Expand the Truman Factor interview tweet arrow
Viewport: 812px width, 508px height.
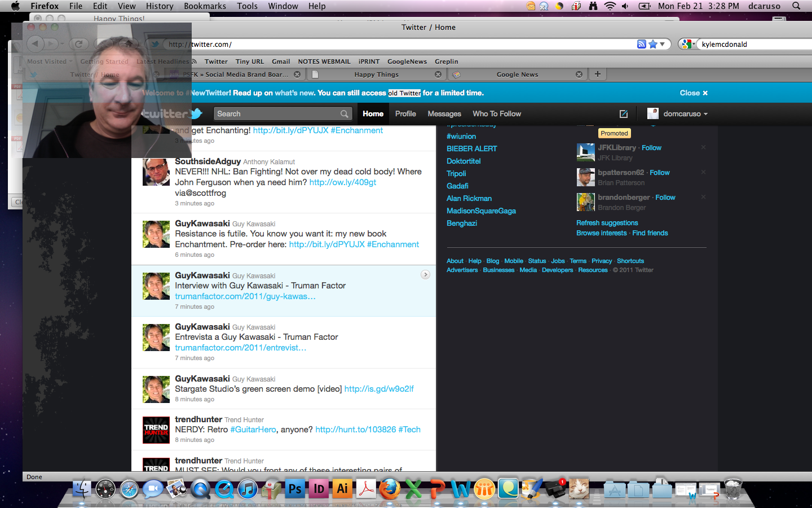425,274
